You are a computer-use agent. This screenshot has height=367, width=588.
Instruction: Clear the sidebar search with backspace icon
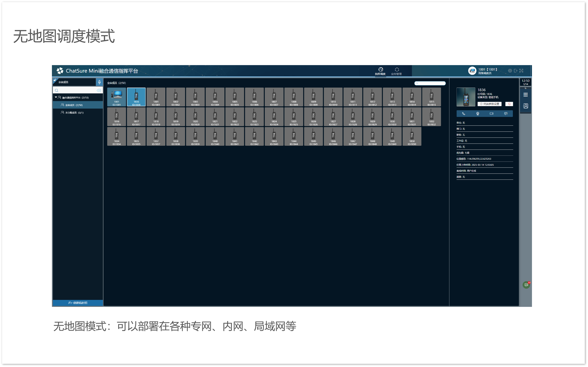(99, 91)
